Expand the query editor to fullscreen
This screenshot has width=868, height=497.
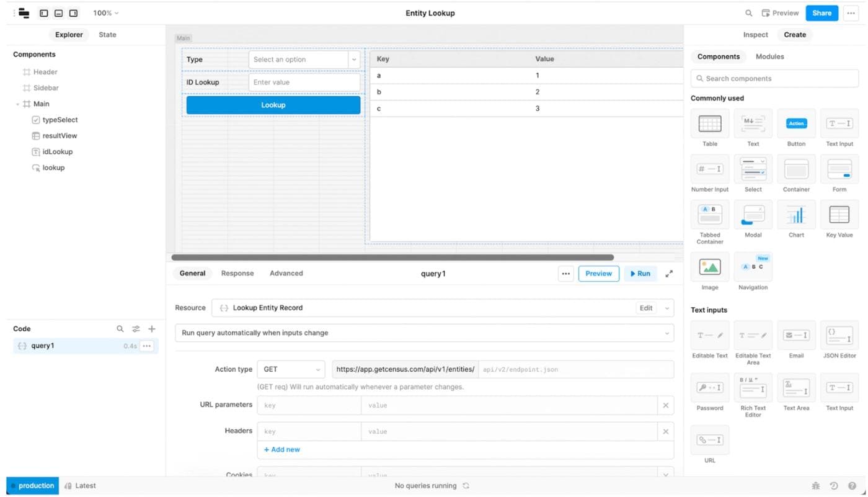[x=669, y=274]
